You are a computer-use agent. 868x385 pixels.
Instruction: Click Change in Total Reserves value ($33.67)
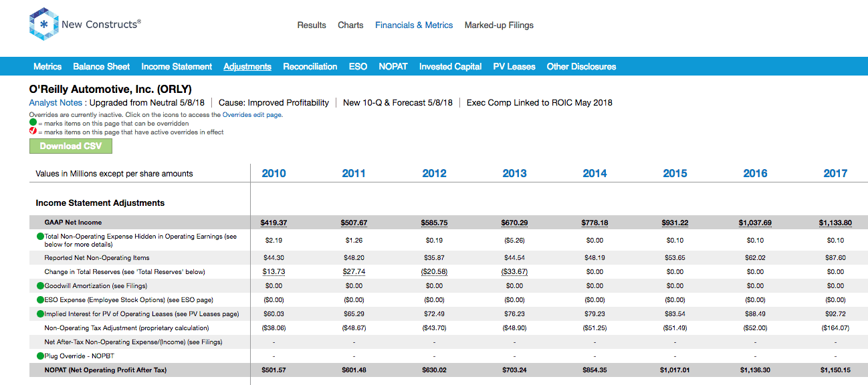tap(514, 271)
